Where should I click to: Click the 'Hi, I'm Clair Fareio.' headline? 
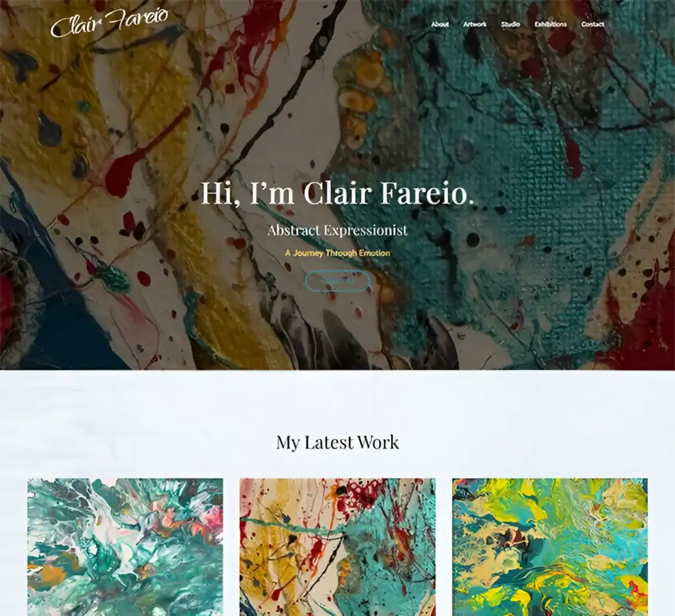point(337,193)
